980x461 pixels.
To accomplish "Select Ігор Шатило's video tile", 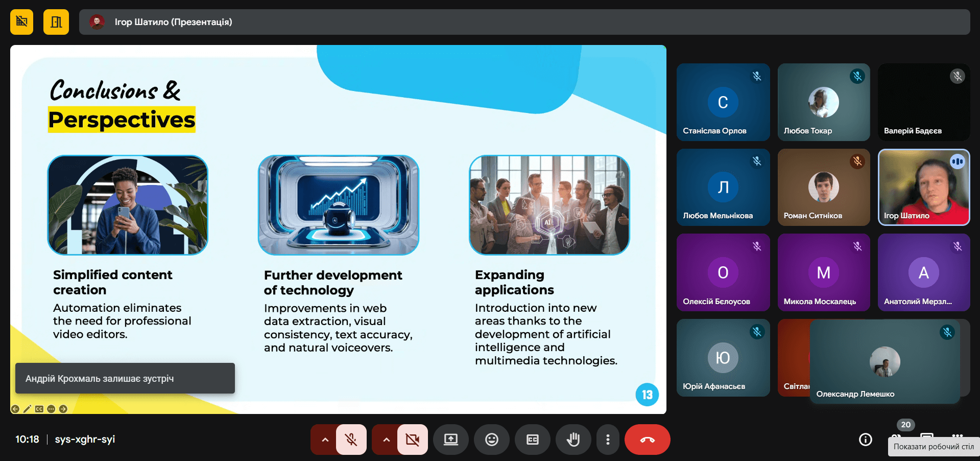I will 923,187.
